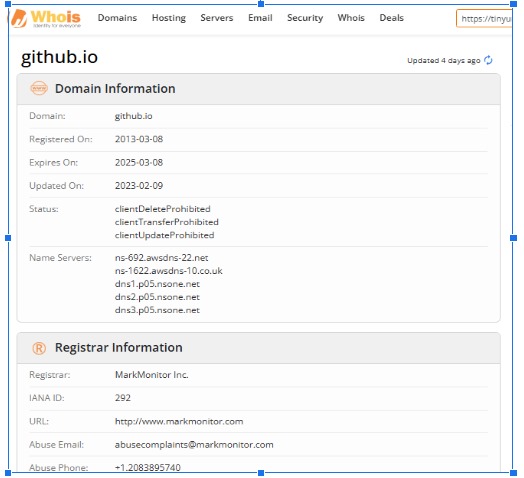Open the Servers menu
The width and height of the screenshot is (524, 478).
coord(217,18)
